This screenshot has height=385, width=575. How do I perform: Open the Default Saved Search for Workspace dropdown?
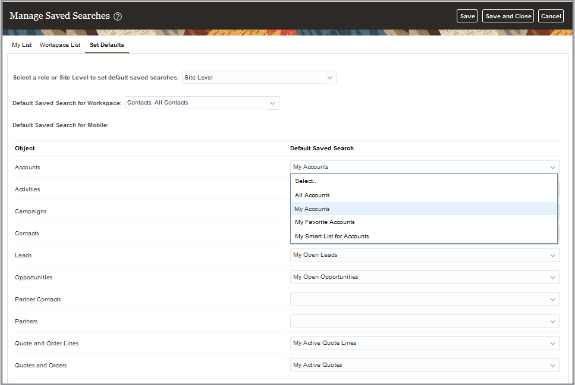pos(202,103)
